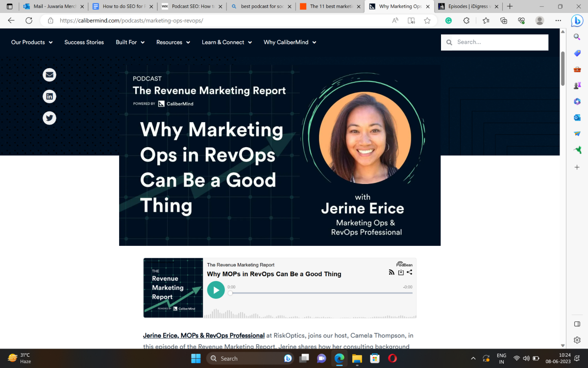The image size is (588, 368).
Task: Open the Extensions puzzle menu
Action: (x=466, y=21)
